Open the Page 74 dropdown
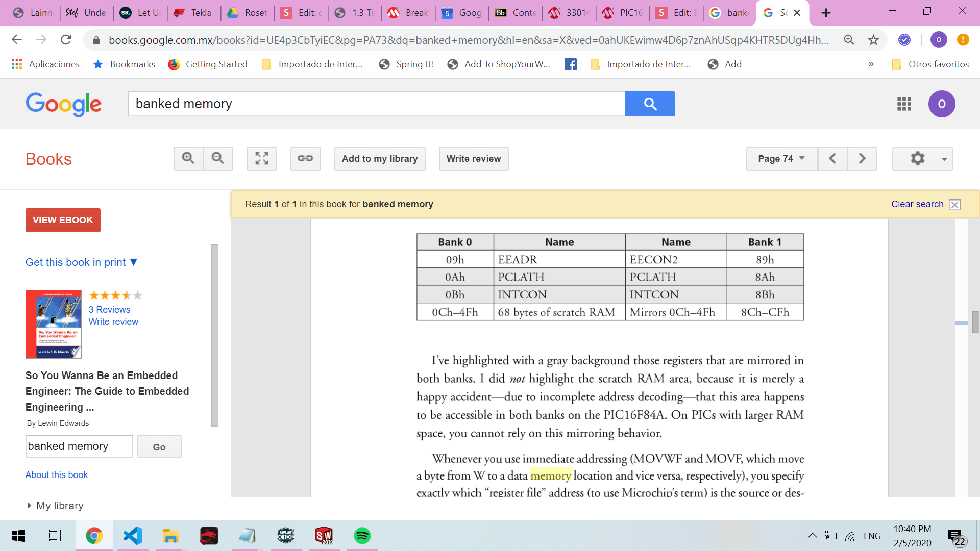The height and width of the screenshot is (551, 980). (781, 159)
